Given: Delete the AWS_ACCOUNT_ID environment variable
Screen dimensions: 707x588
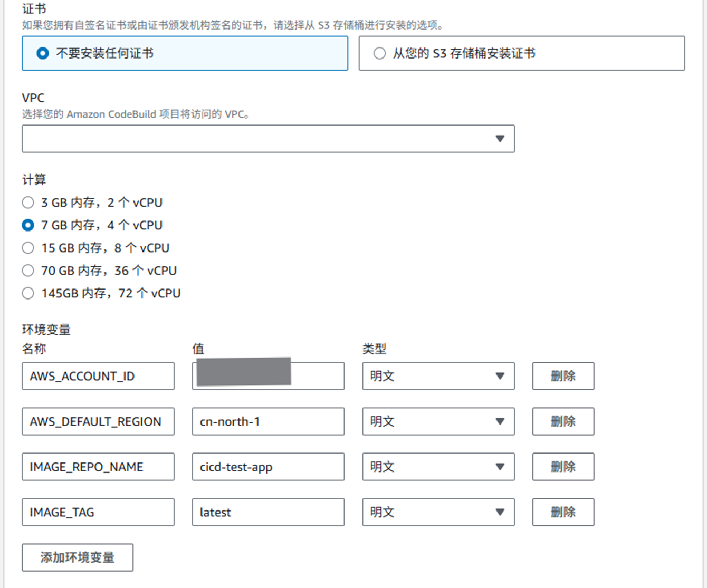Looking at the screenshot, I should tap(563, 376).
